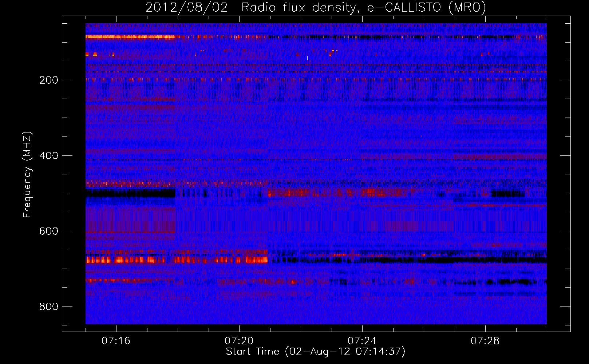
Task: Click the 200 frequency axis label
Action: point(49,80)
